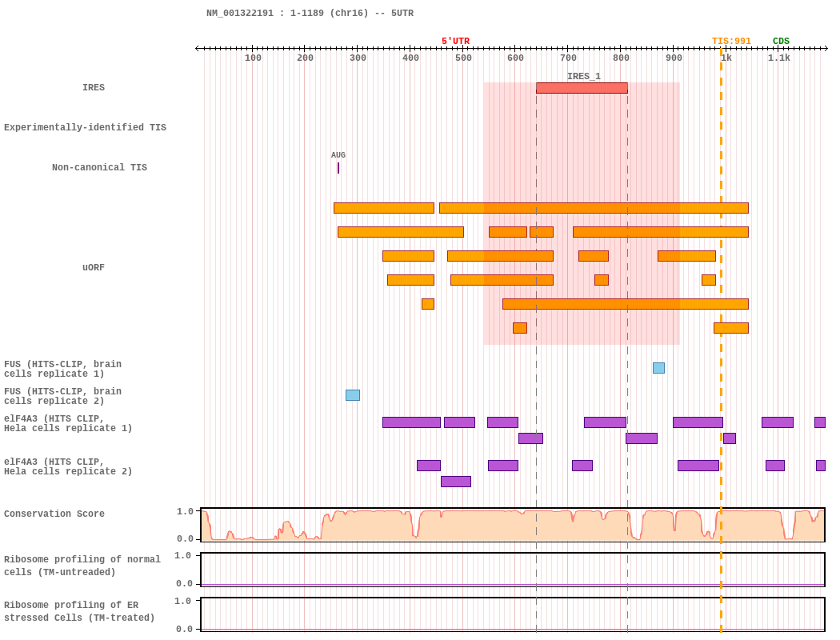
Task: Click the blue FUS replicate 2 peak box
Action: click(x=353, y=395)
